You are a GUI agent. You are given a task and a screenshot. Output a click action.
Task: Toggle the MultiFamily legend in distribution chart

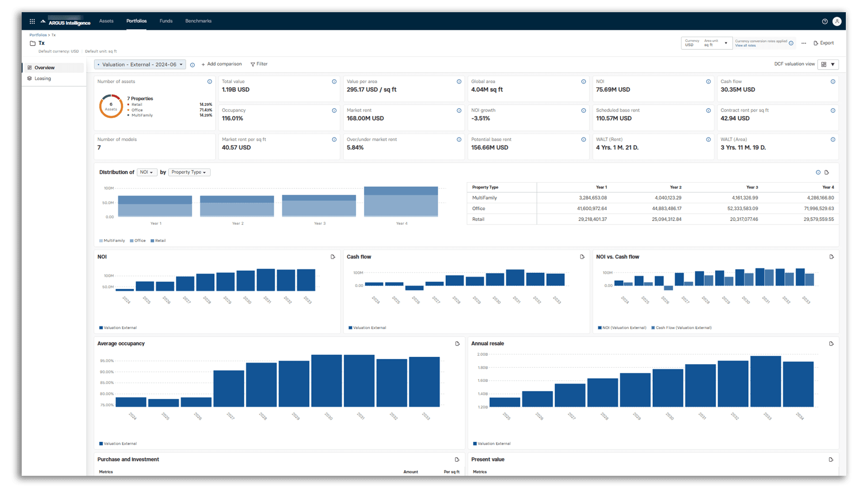pyautogui.click(x=112, y=240)
